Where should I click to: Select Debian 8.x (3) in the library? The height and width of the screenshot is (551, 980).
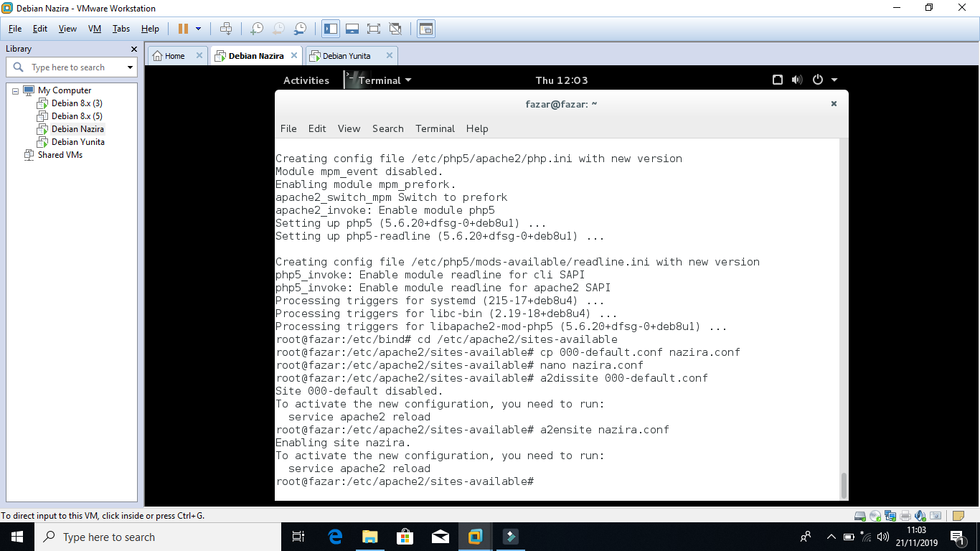click(77, 103)
